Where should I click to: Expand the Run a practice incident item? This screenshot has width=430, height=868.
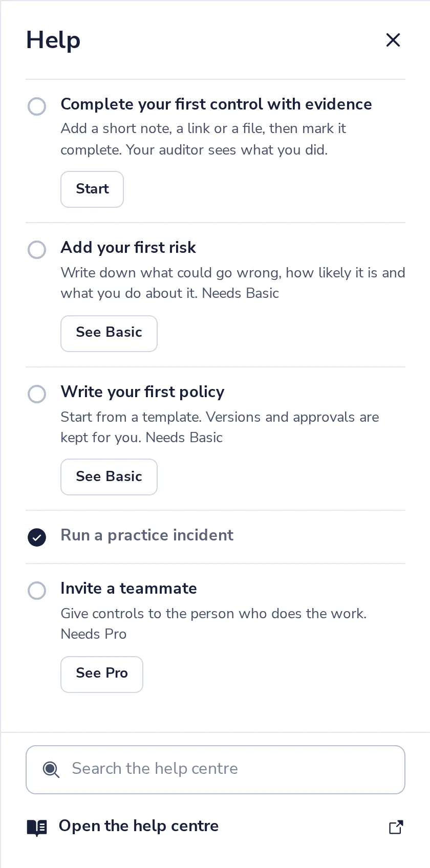(147, 535)
